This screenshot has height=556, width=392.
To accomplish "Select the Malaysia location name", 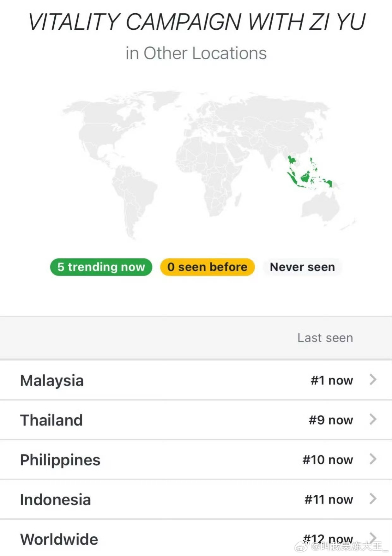I will pyautogui.click(x=52, y=381).
